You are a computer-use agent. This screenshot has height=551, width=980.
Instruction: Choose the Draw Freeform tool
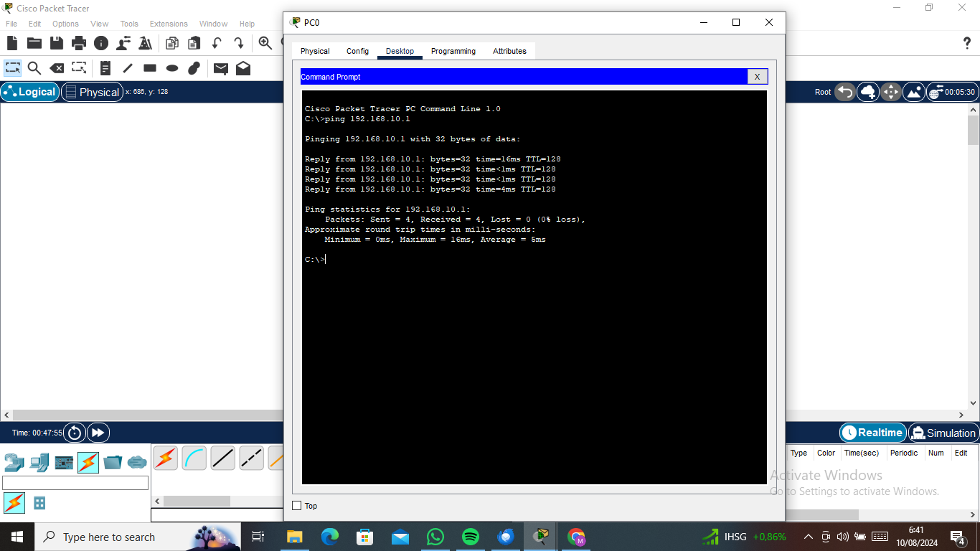(x=194, y=68)
